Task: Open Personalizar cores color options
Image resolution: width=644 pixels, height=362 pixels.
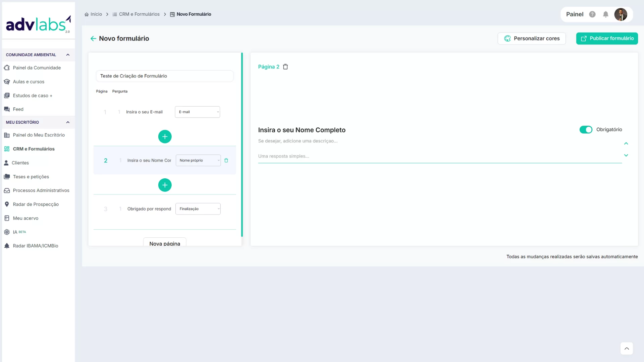Action: click(x=532, y=39)
